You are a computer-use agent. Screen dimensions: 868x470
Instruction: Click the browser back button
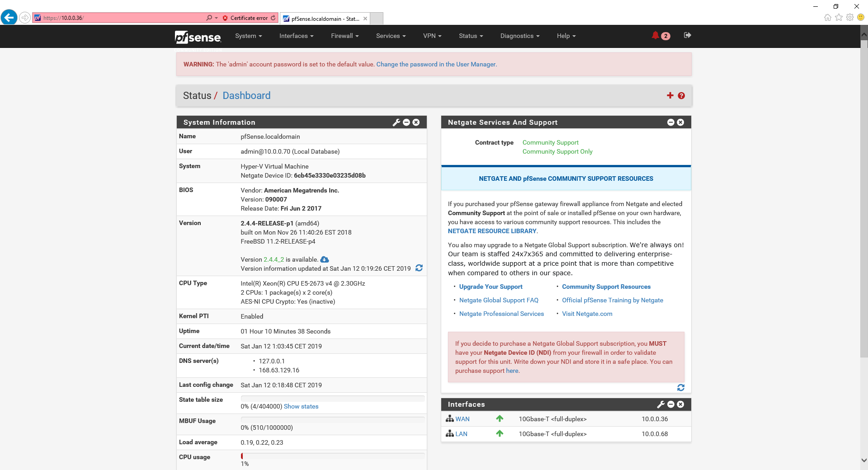click(x=9, y=18)
